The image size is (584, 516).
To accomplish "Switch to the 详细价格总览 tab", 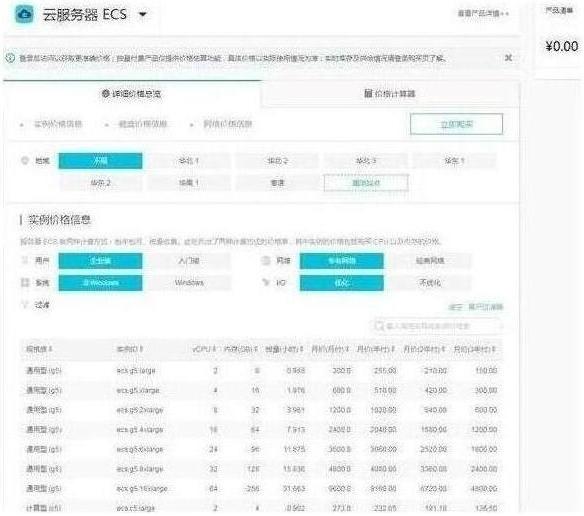I will (x=132, y=94).
